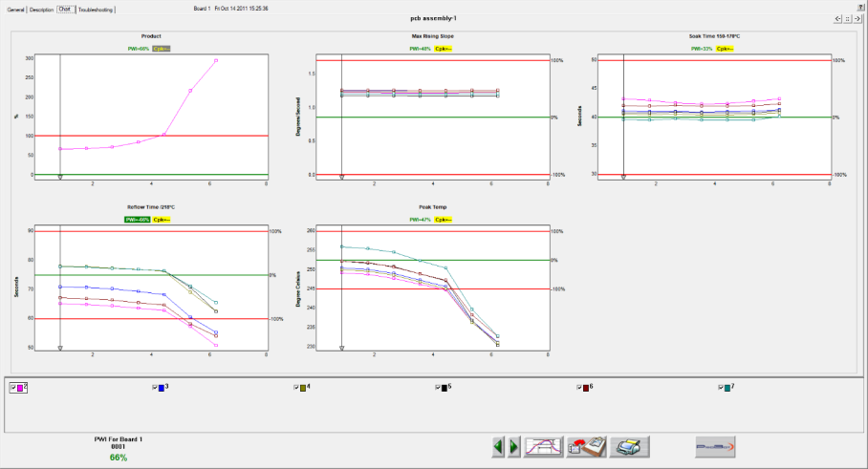Click the left arrow beside pcb assembly-1
The image size is (868, 469).
838,18
